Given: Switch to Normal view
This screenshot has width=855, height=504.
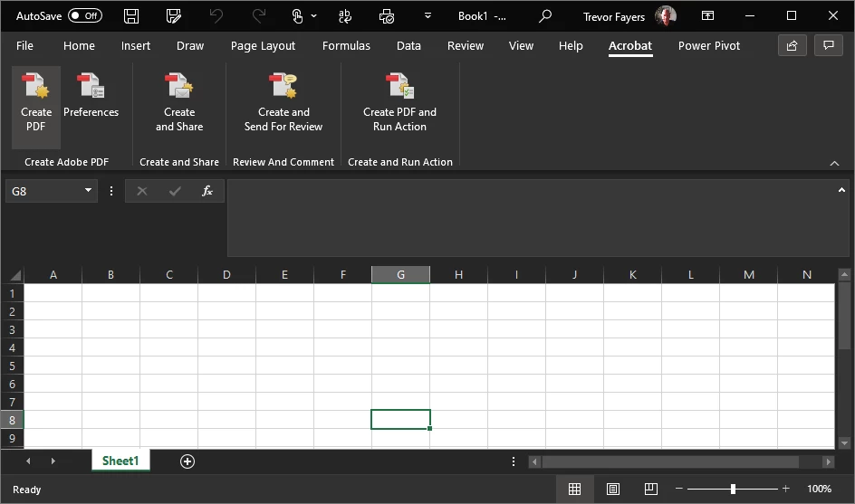Looking at the screenshot, I should click(x=575, y=490).
